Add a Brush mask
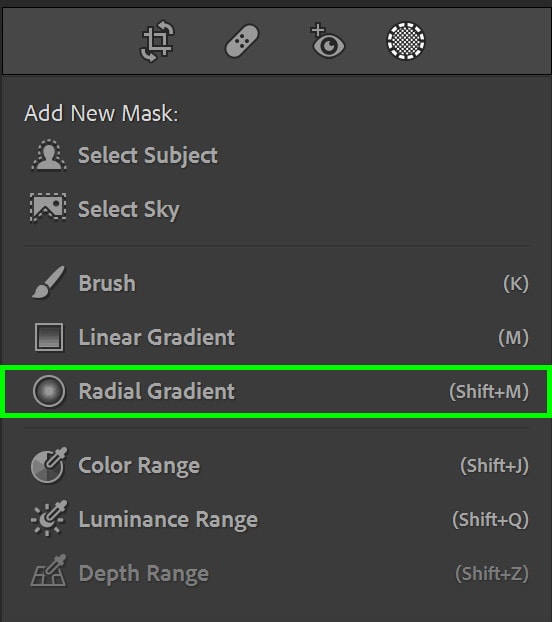Image resolution: width=552 pixels, height=622 pixels. pos(276,283)
